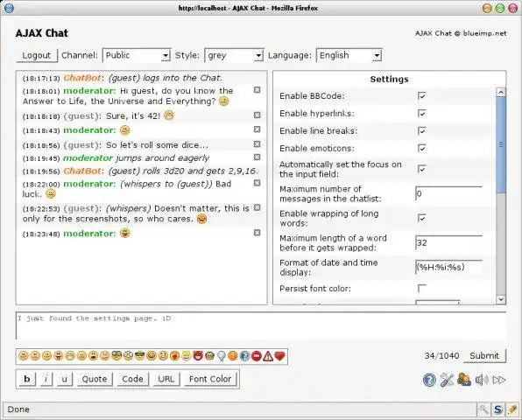Insert a Quote tag

coord(95,379)
